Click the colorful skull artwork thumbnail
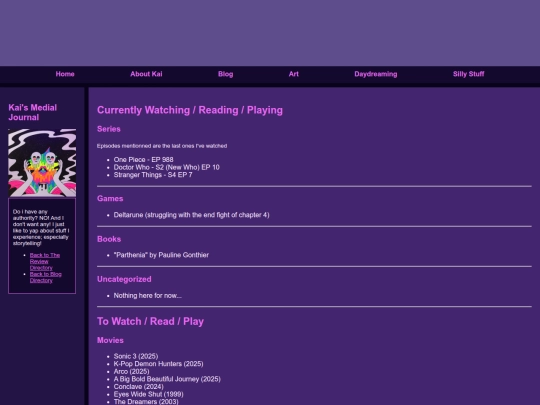The image size is (540, 405). [42, 163]
